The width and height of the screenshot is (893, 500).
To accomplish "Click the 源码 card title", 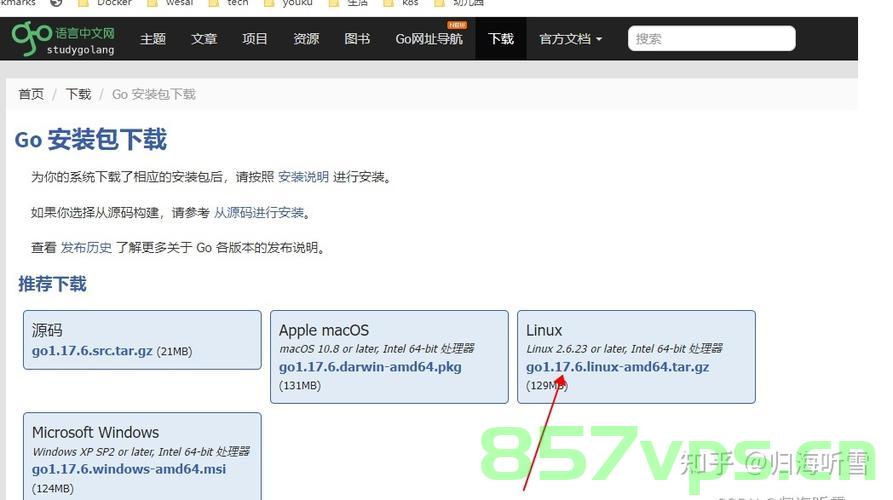I will [47, 330].
